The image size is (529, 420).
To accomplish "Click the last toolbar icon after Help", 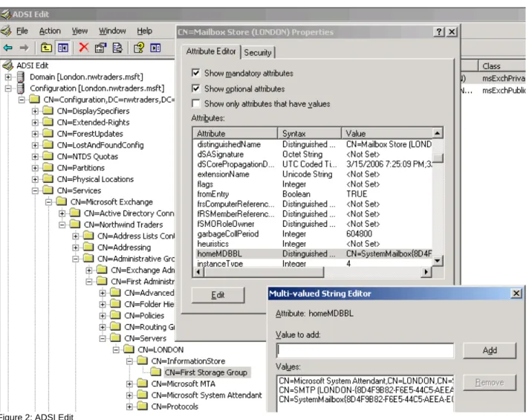I will [155, 48].
